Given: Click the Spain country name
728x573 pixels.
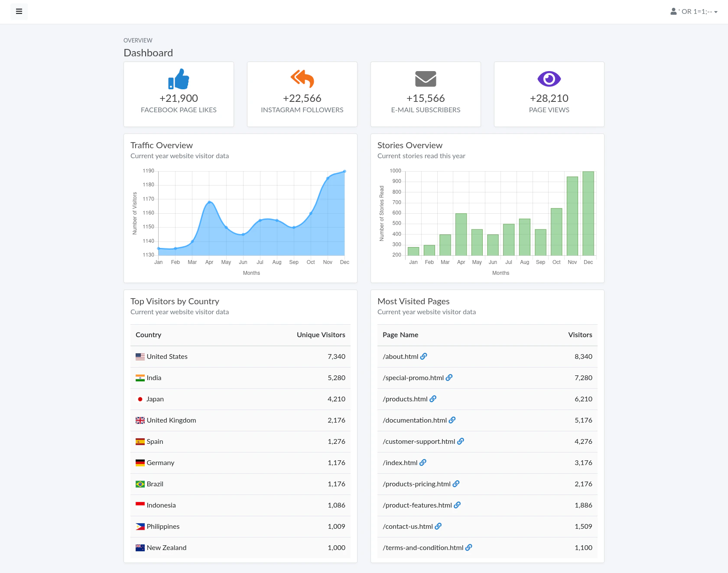Looking at the screenshot, I should tap(155, 442).
